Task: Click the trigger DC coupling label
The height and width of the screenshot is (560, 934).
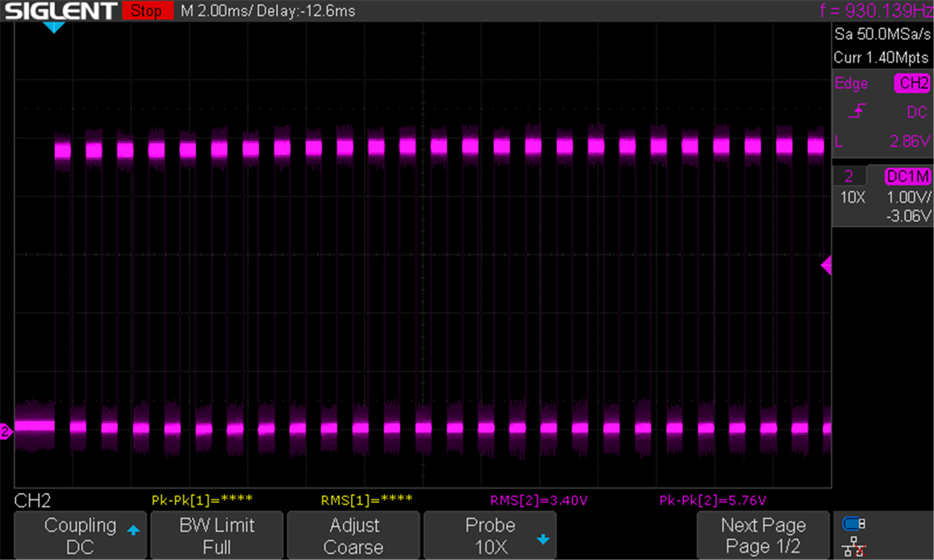Action: pos(917,112)
